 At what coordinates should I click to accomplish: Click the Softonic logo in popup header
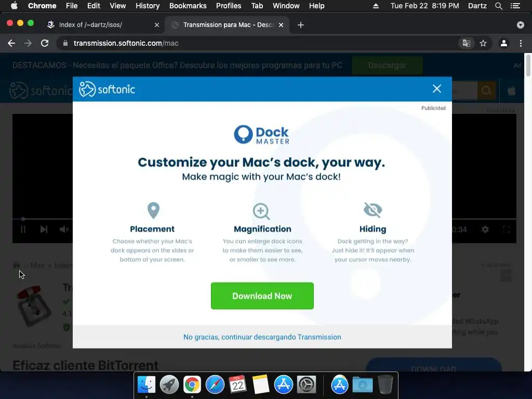click(x=107, y=89)
